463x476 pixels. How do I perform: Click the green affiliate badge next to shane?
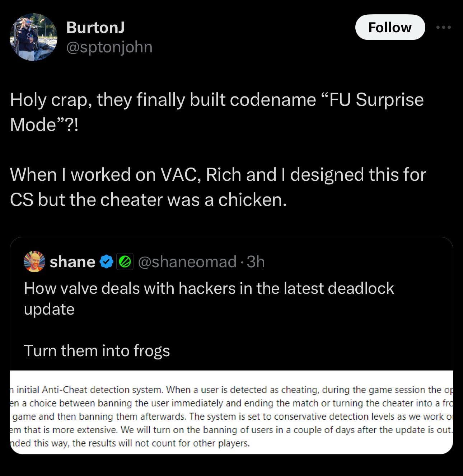[125, 261]
